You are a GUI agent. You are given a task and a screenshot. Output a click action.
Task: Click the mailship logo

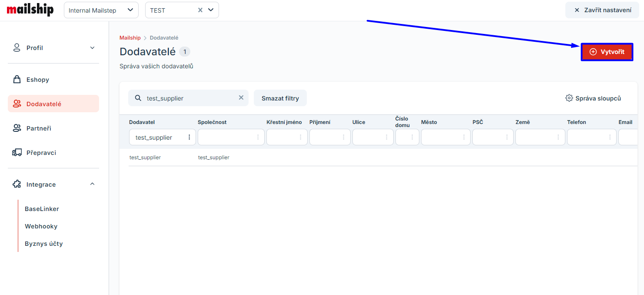coord(30,10)
